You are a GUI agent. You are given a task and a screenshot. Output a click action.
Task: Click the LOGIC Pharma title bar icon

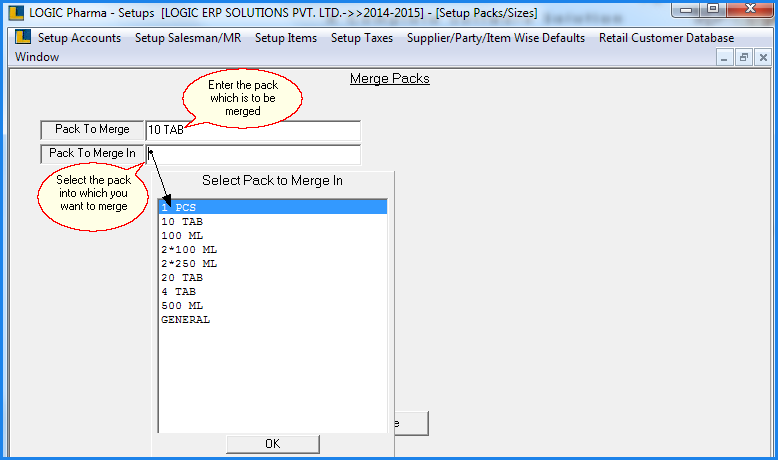click(16, 13)
